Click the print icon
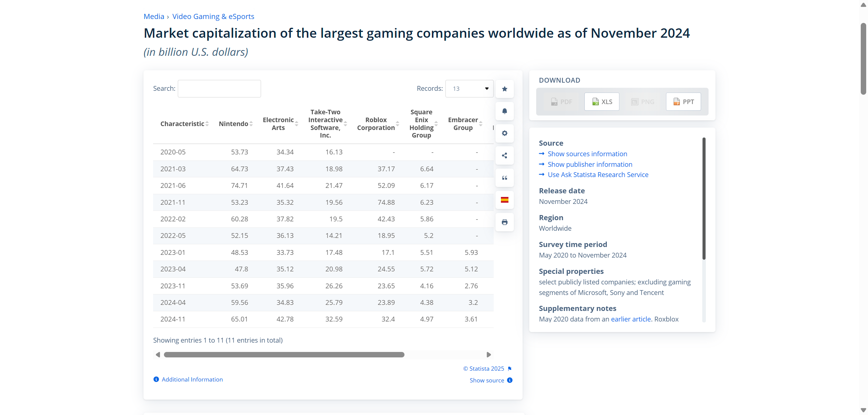Viewport: 868px width, 415px height. coord(505,222)
